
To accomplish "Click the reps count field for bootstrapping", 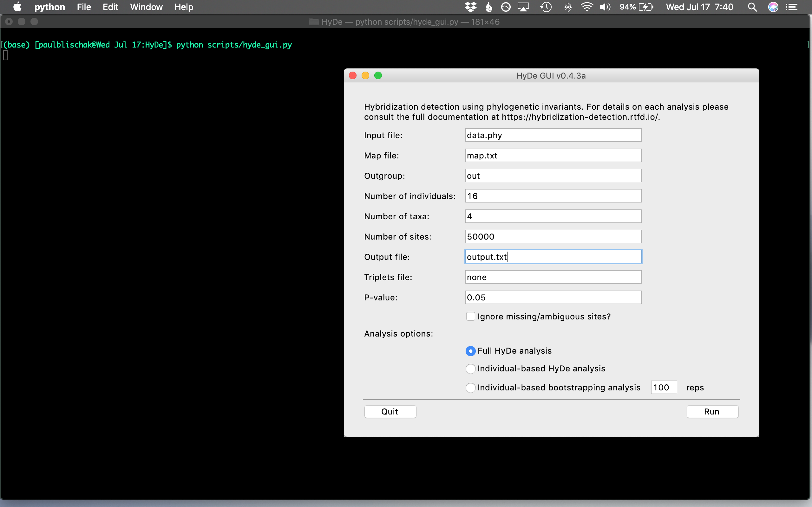I will pos(663,387).
